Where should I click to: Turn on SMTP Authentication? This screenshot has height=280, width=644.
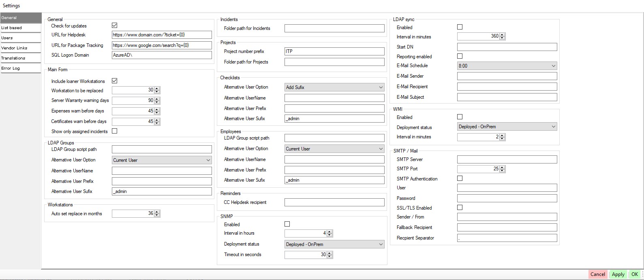(460, 178)
